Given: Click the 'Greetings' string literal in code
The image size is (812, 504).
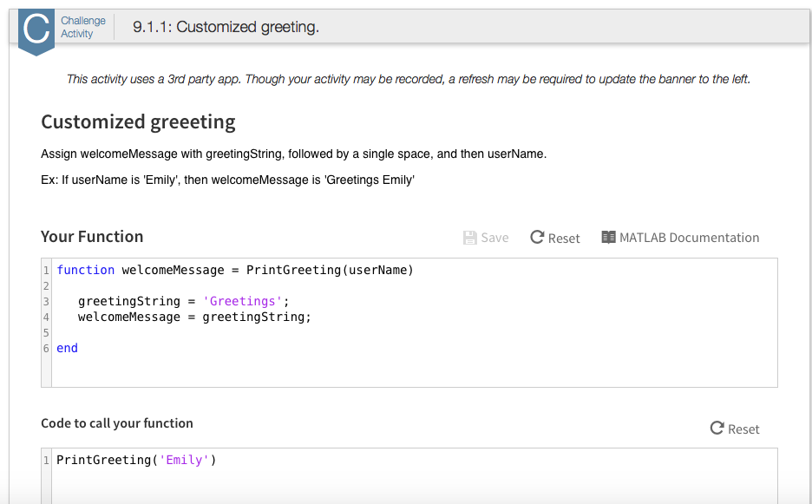Looking at the screenshot, I should (242, 302).
